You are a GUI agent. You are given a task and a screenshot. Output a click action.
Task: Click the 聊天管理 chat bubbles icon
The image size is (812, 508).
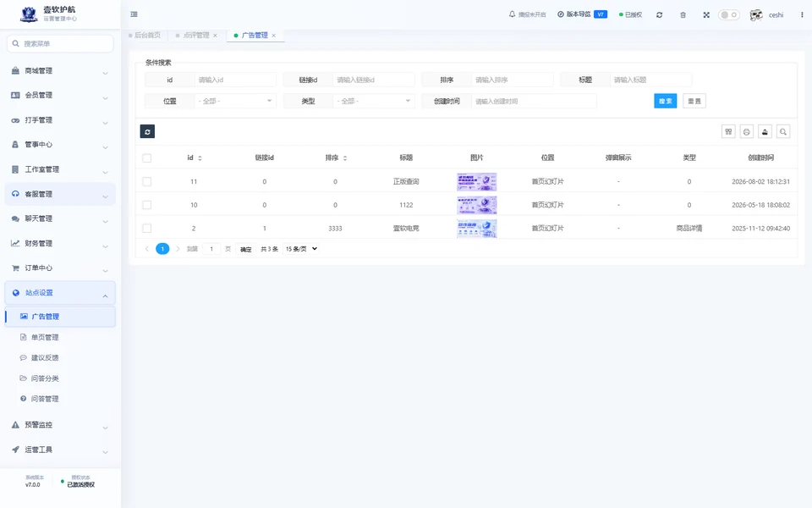point(15,218)
